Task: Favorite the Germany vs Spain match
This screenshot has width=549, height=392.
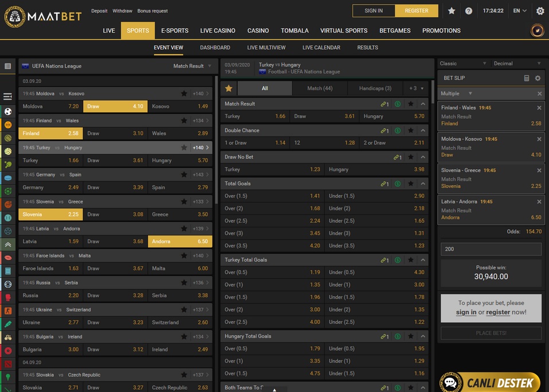Action: click(x=184, y=175)
